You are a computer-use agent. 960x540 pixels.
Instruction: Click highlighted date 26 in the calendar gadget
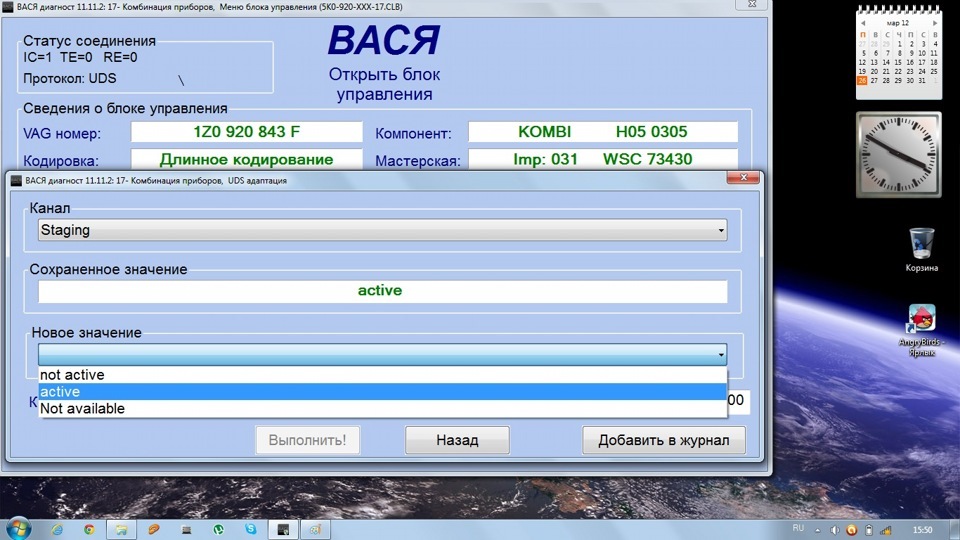pyautogui.click(x=862, y=81)
